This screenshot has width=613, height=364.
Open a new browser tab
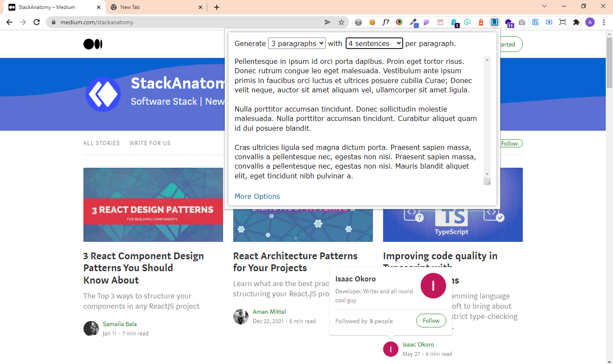click(x=217, y=7)
